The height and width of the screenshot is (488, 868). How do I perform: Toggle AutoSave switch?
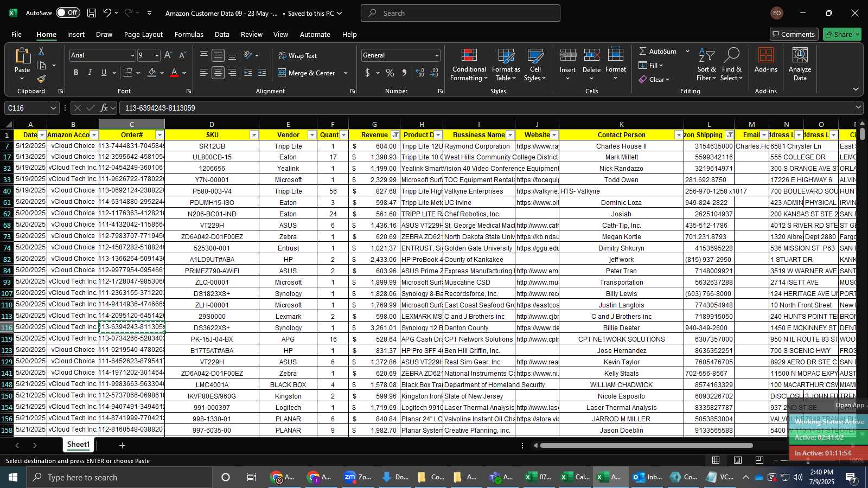coord(68,13)
